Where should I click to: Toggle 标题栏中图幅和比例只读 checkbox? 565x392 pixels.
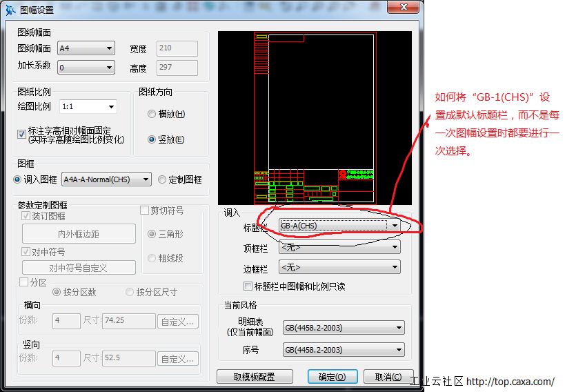click(248, 286)
